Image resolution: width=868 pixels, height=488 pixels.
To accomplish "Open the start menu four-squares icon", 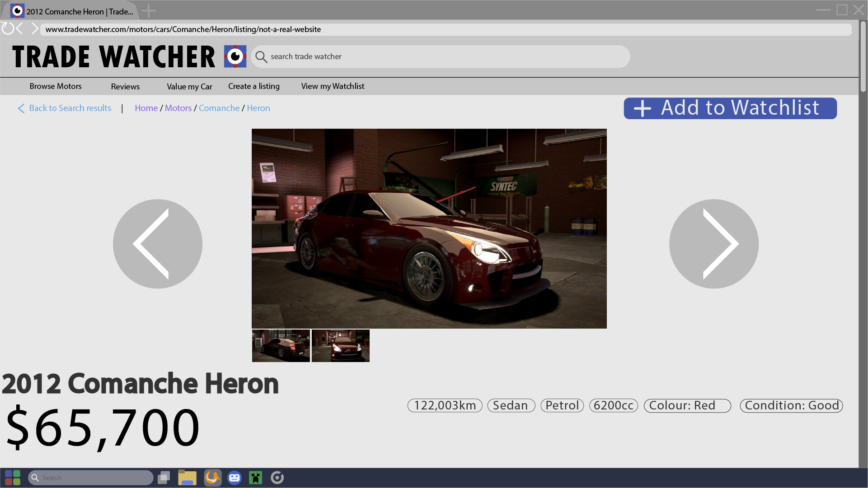I will 13,478.
